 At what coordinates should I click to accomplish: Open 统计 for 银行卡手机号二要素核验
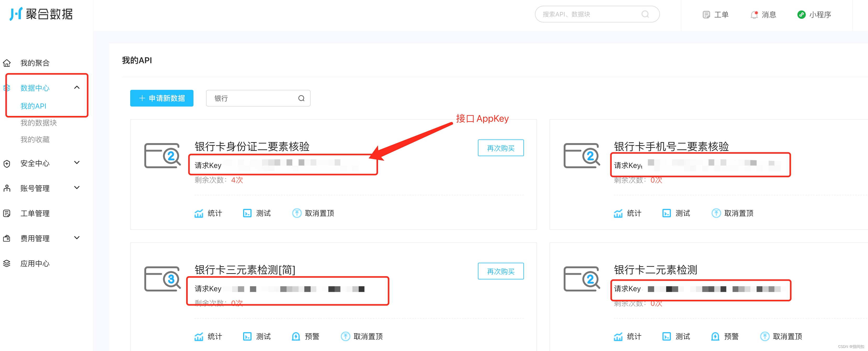627,213
